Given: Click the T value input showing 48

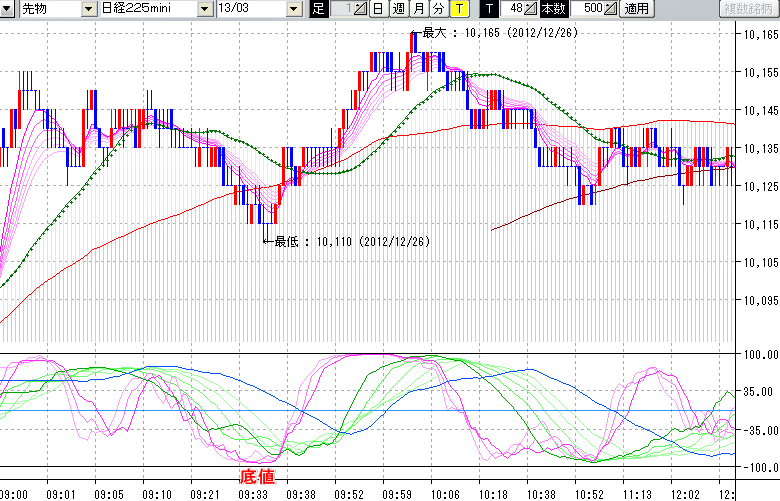Looking at the screenshot, I should point(512,9).
